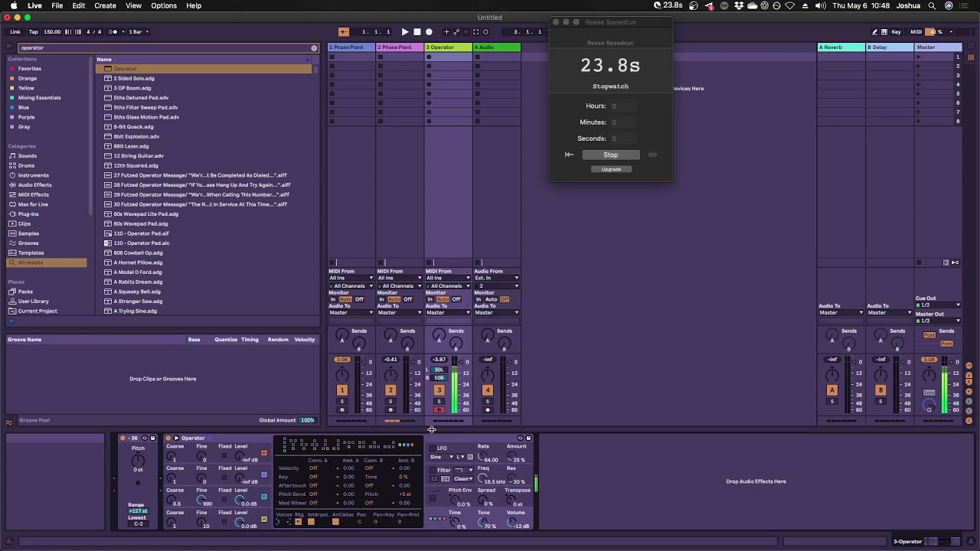
Task: Solo track 3 Operator
Action: tap(439, 403)
